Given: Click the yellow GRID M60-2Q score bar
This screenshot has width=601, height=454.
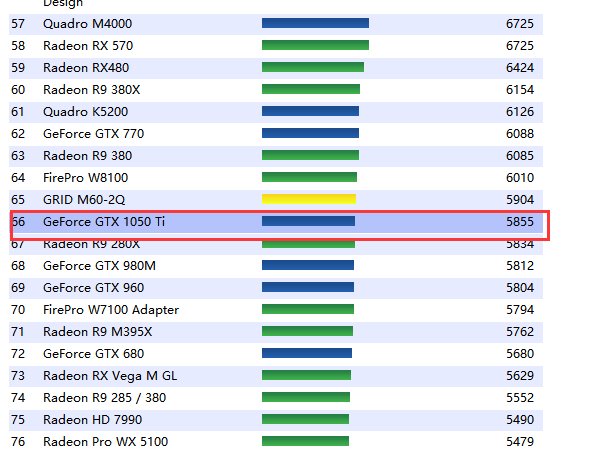Looking at the screenshot, I should pyautogui.click(x=308, y=199).
